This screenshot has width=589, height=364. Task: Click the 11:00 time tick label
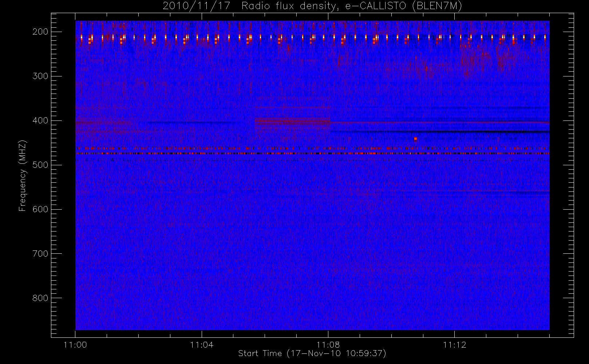75,345
